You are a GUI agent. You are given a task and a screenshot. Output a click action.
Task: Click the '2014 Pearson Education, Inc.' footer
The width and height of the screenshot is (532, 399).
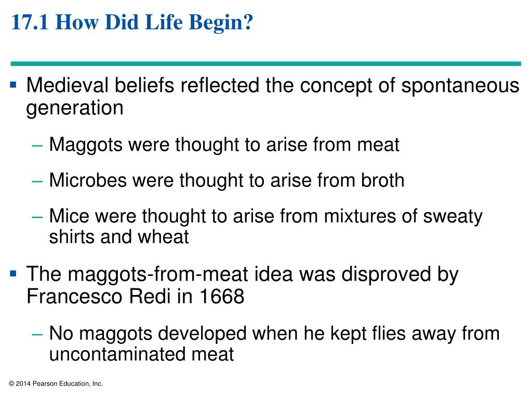[x=59, y=384]
